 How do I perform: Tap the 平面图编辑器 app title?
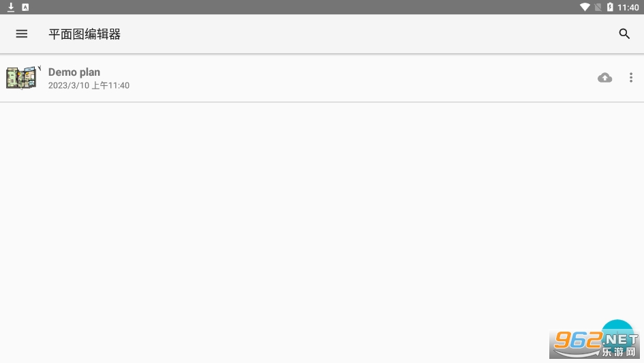(85, 34)
